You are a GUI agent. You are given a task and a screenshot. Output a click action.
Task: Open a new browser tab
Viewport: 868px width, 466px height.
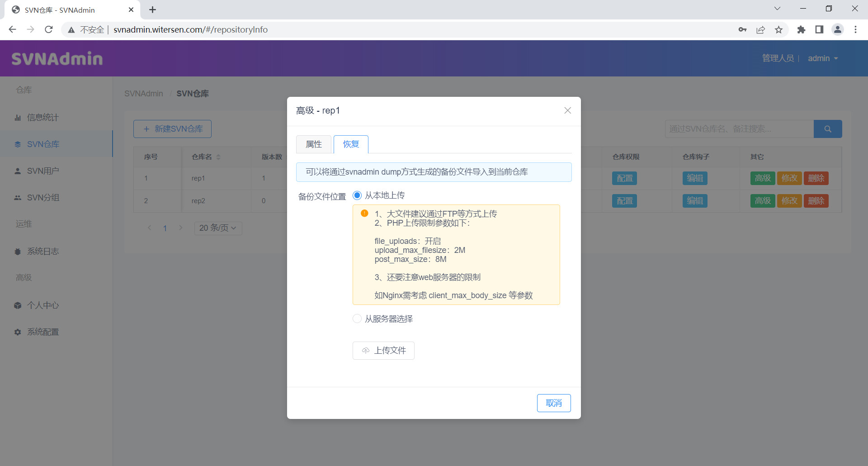152,10
